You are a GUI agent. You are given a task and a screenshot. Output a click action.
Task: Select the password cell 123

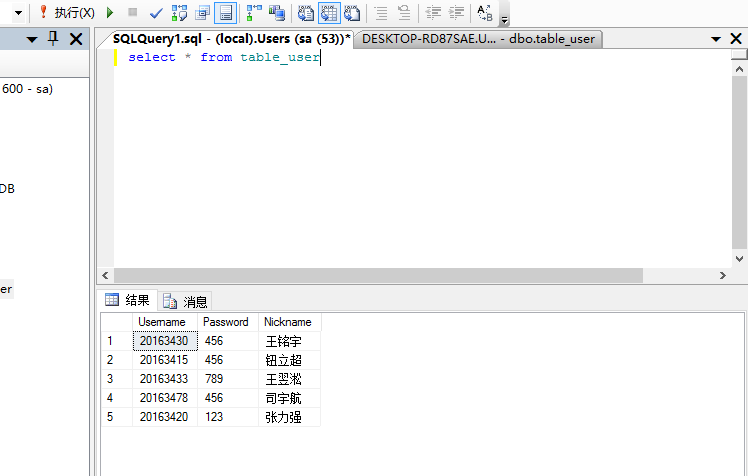tap(228, 417)
